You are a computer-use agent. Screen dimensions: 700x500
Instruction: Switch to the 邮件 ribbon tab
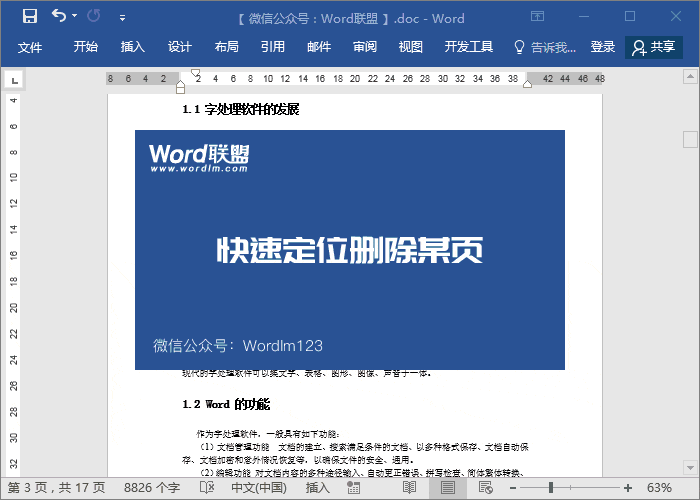[x=319, y=46]
